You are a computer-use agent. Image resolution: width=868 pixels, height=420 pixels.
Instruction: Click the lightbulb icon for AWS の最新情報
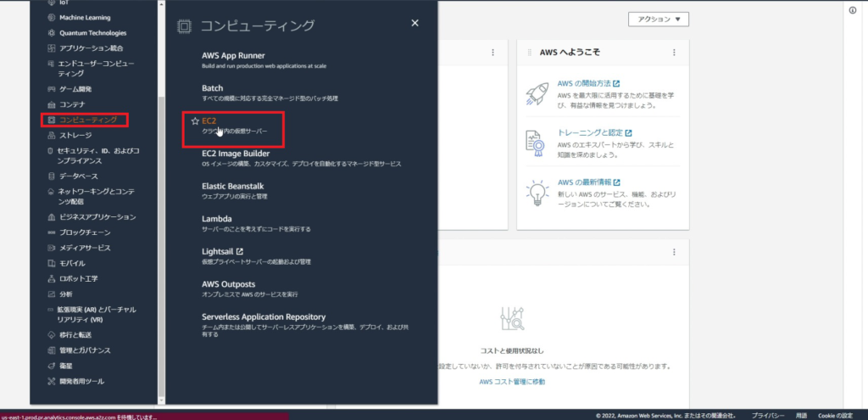(x=537, y=193)
